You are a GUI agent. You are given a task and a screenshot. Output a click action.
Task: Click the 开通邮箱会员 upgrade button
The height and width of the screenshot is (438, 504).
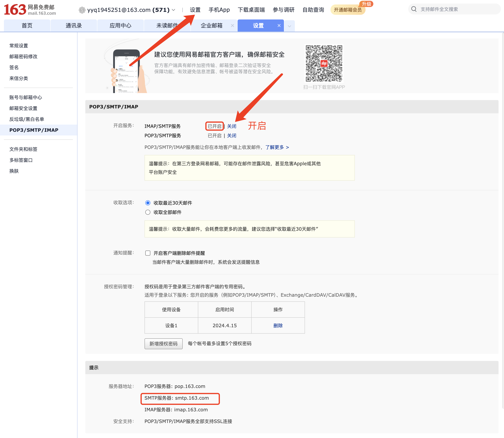[x=348, y=10]
